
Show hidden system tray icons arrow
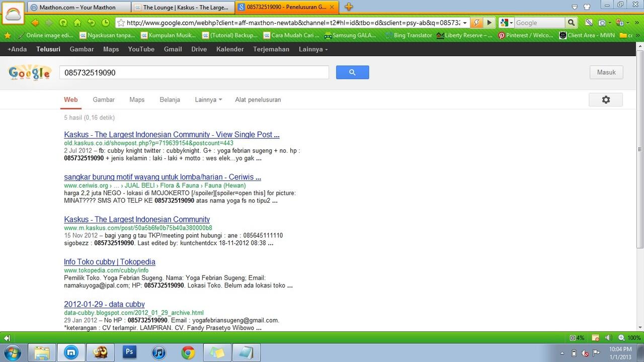pyautogui.click(x=562, y=353)
